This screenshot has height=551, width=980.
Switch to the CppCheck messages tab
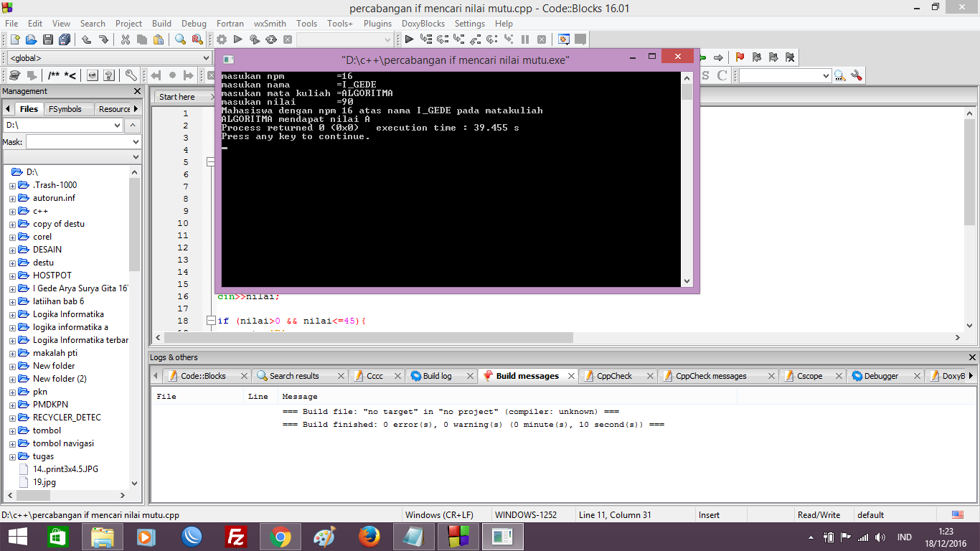[711, 376]
